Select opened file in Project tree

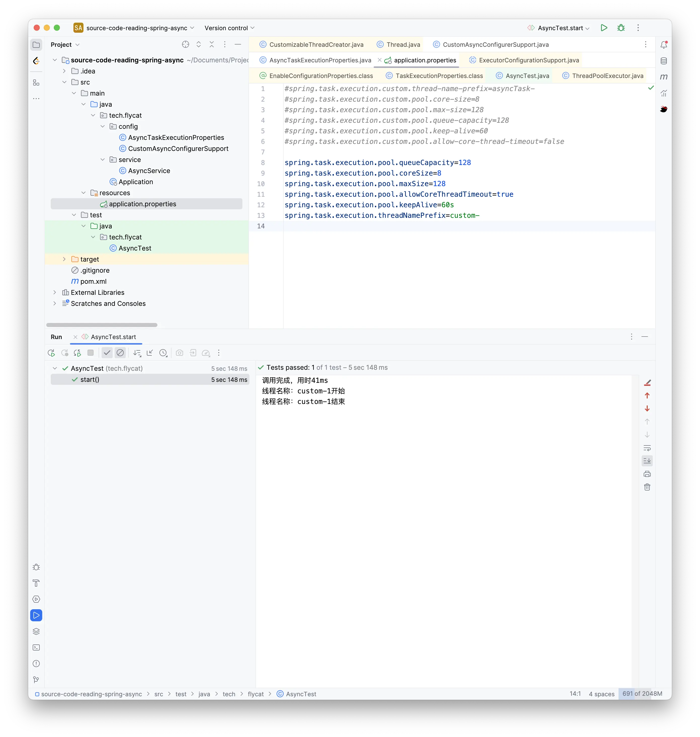186,45
